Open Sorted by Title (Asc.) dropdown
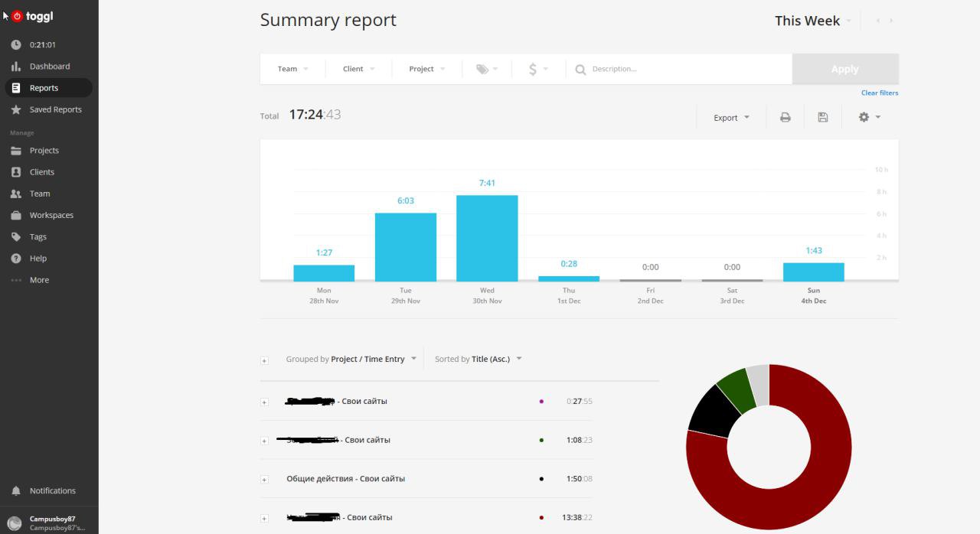Viewport: 980px width, 534px height. point(479,359)
